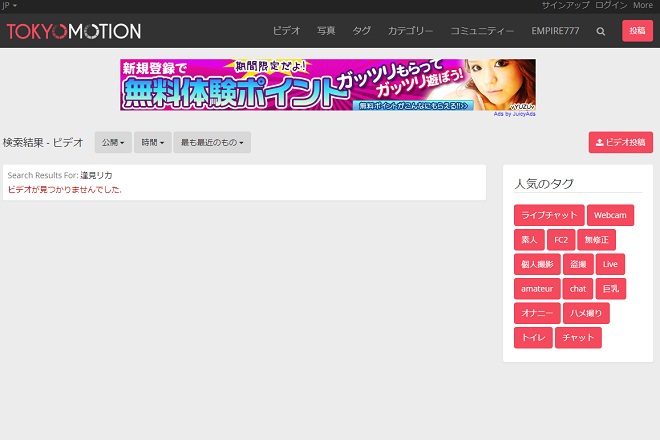Select the タグ menu item
This screenshot has width=660, height=440.
(x=361, y=31)
